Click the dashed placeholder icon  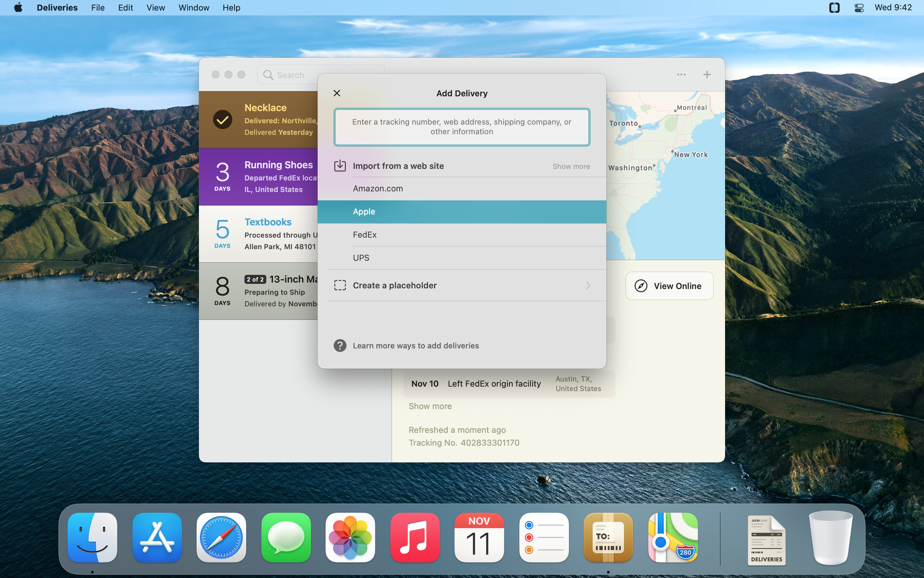pos(340,285)
